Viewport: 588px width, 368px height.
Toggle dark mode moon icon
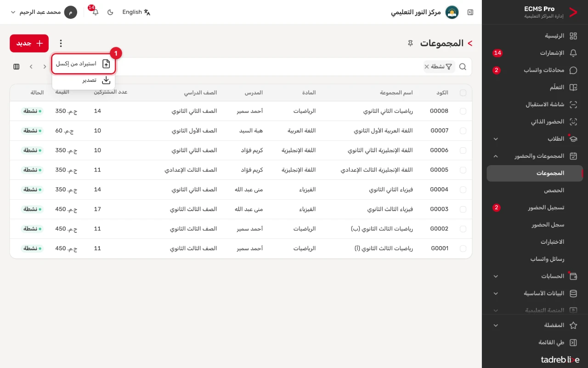click(x=110, y=12)
